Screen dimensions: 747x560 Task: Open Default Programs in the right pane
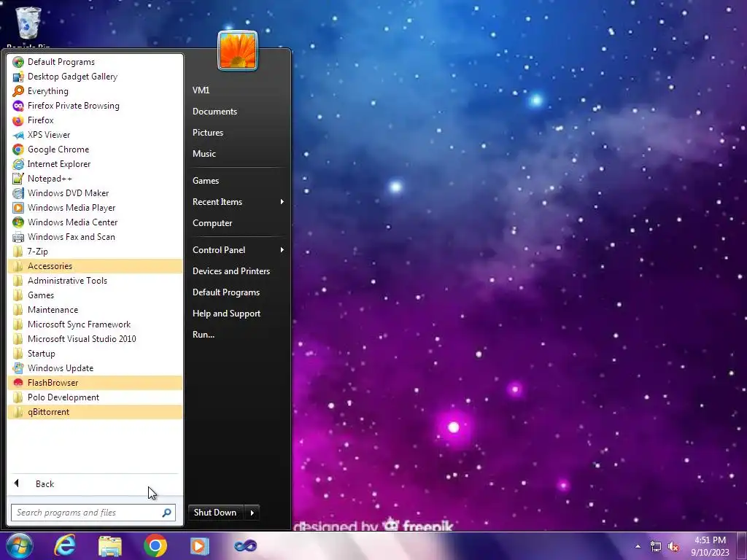(239, 292)
